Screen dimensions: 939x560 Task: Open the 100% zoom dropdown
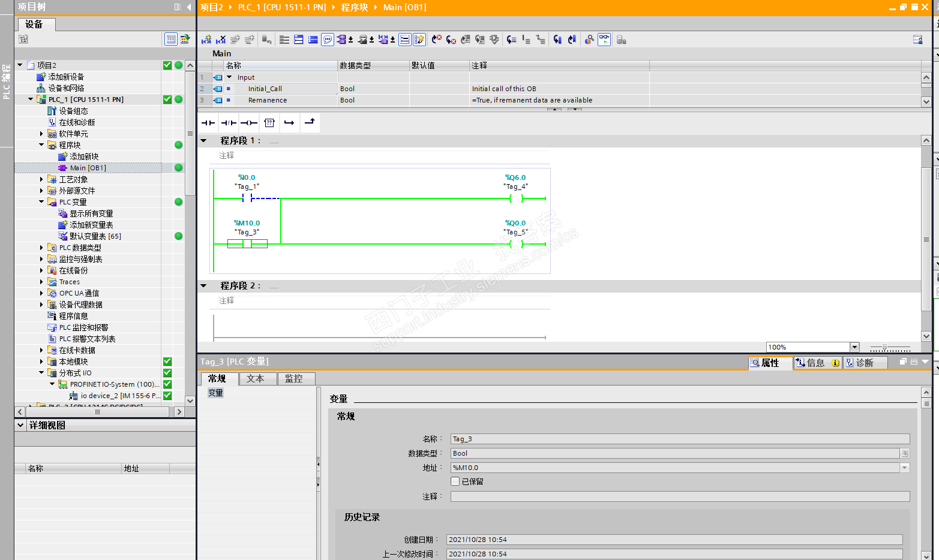tap(855, 347)
